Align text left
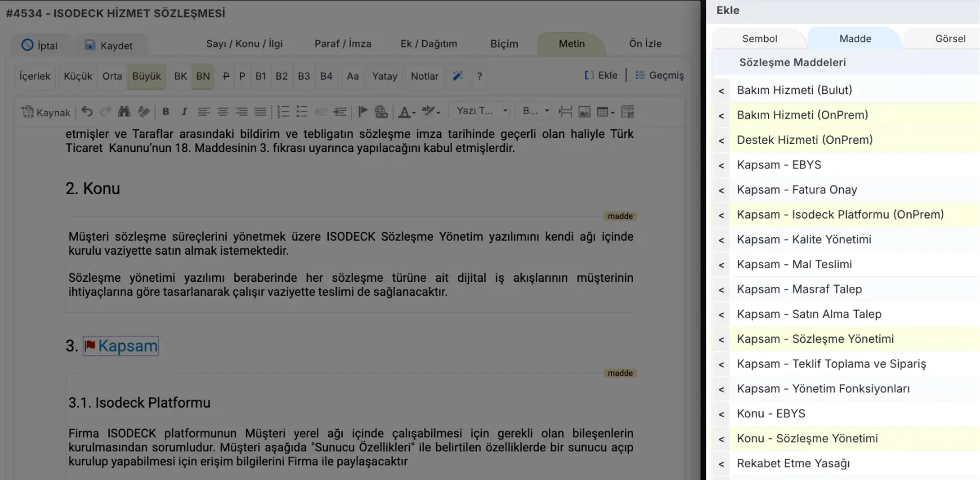The height and width of the screenshot is (480, 980). point(203,112)
